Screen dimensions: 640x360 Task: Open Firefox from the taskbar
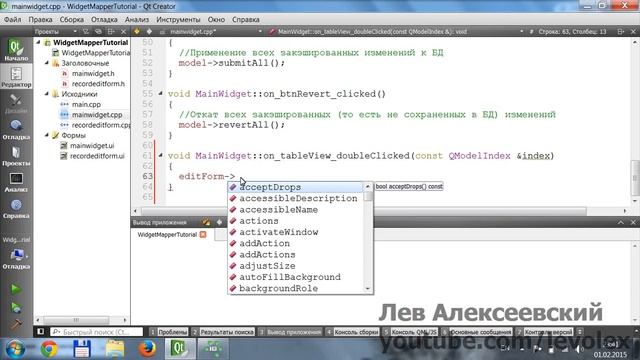pyautogui.click(x=147, y=349)
